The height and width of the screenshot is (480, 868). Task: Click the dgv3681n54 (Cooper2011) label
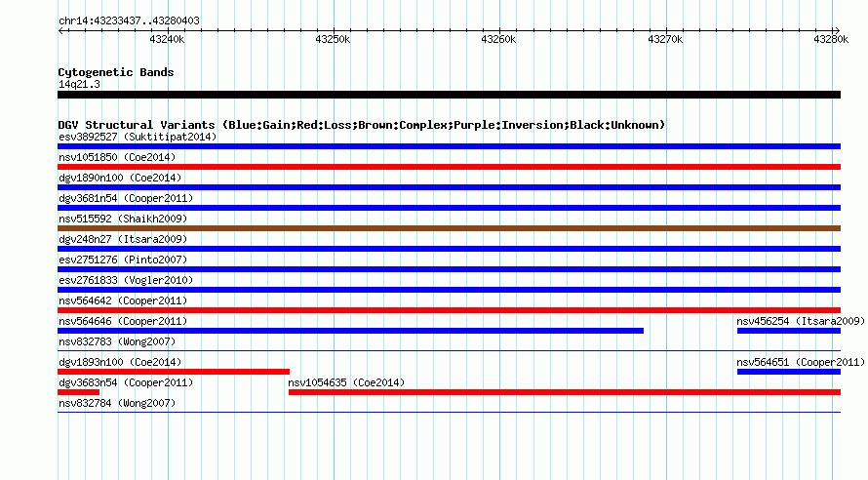pos(126,198)
